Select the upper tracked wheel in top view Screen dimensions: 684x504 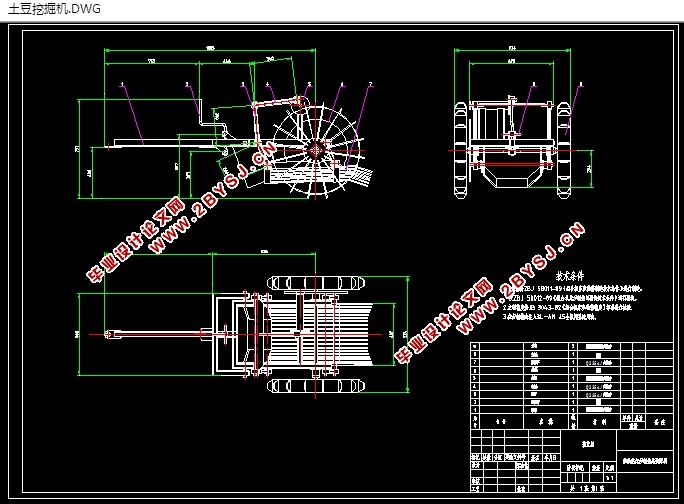(315, 283)
